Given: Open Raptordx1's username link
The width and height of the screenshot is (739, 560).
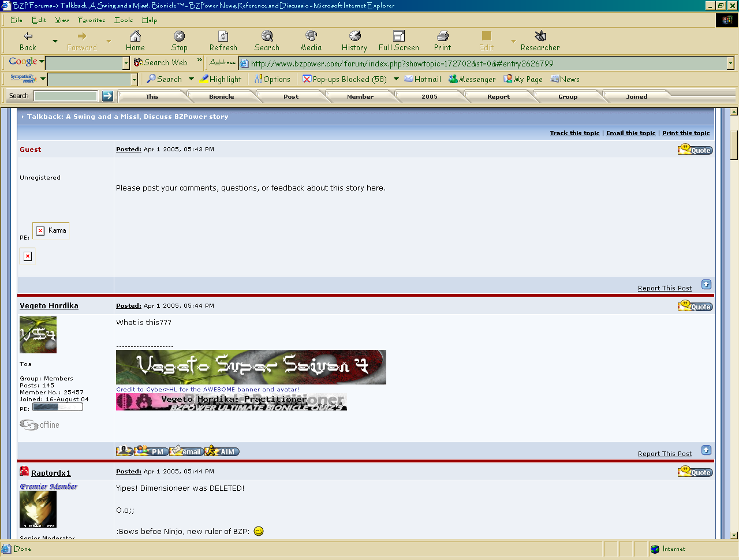Looking at the screenshot, I should 51,473.
